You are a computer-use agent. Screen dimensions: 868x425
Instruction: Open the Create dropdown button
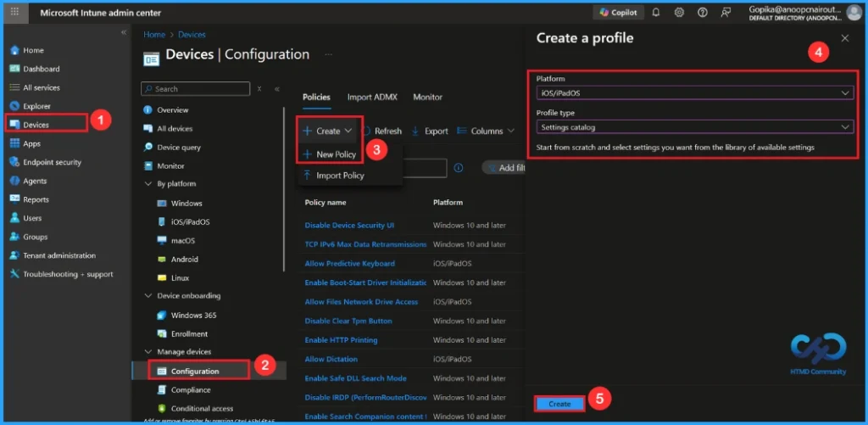point(328,131)
